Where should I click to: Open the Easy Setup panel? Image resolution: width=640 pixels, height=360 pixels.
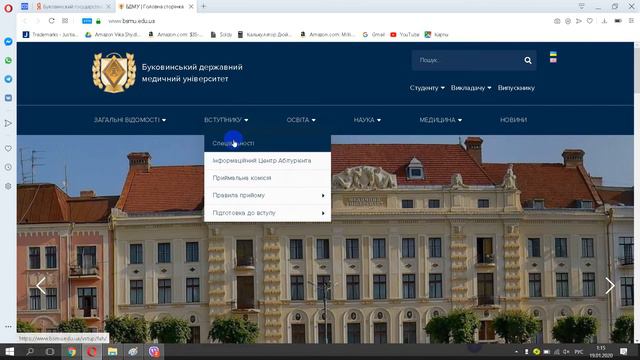(631, 21)
